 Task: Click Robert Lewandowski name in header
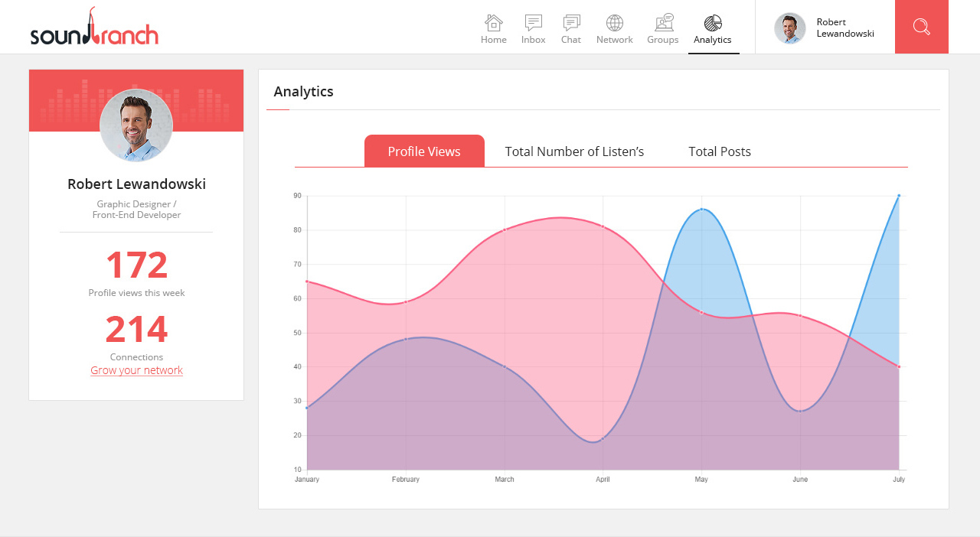[x=844, y=28]
